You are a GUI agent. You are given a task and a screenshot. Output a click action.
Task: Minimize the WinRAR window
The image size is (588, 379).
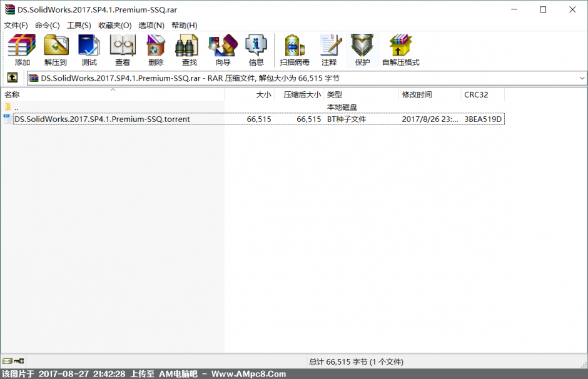(x=514, y=9)
